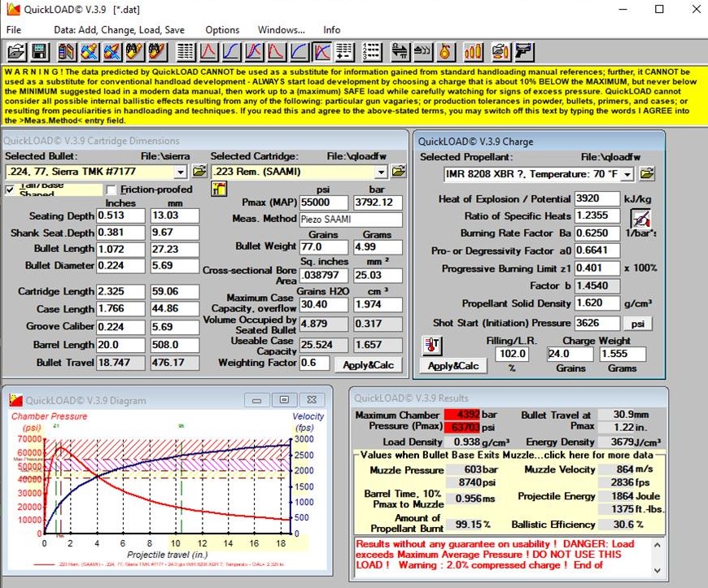Image resolution: width=708 pixels, height=588 pixels.
Task: Enable the Friction-proofed checkbox
Action: (111, 189)
